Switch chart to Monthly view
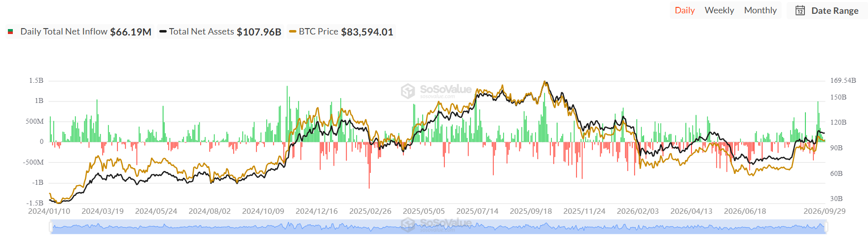Screen dimensions: 868x235 (760, 10)
